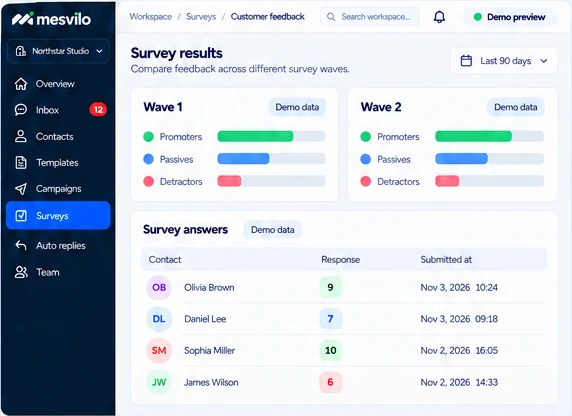Image resolution: width=572 pixels, height=416 pixels.
Task: Expand the Northstar Studio workspace chevron
Action: 99,51
